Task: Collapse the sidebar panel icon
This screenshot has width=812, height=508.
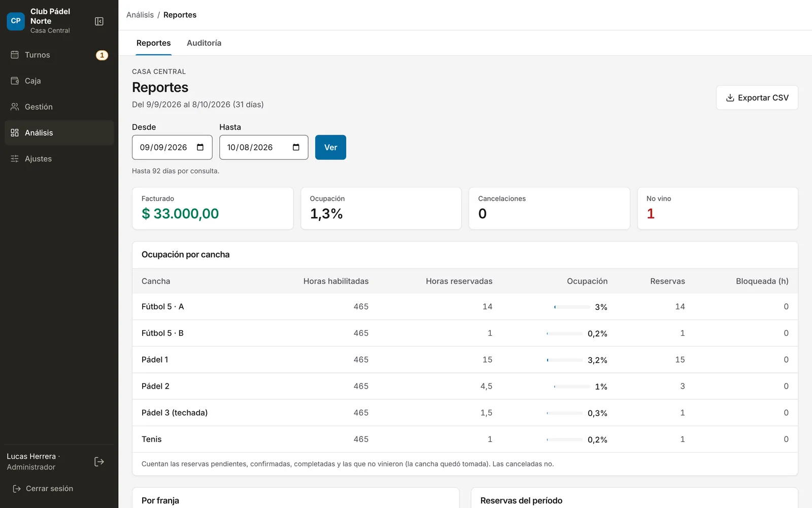Action: (x=99, y=21)
